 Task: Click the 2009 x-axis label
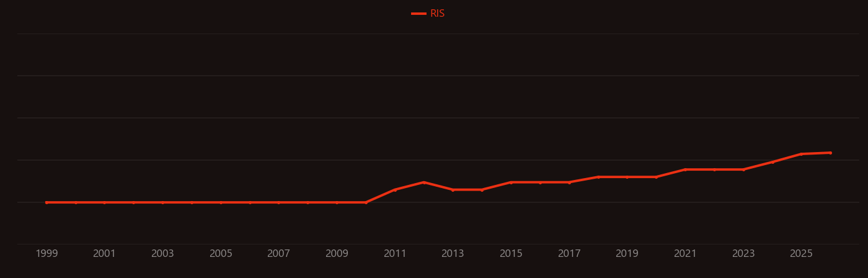[337, 254]
